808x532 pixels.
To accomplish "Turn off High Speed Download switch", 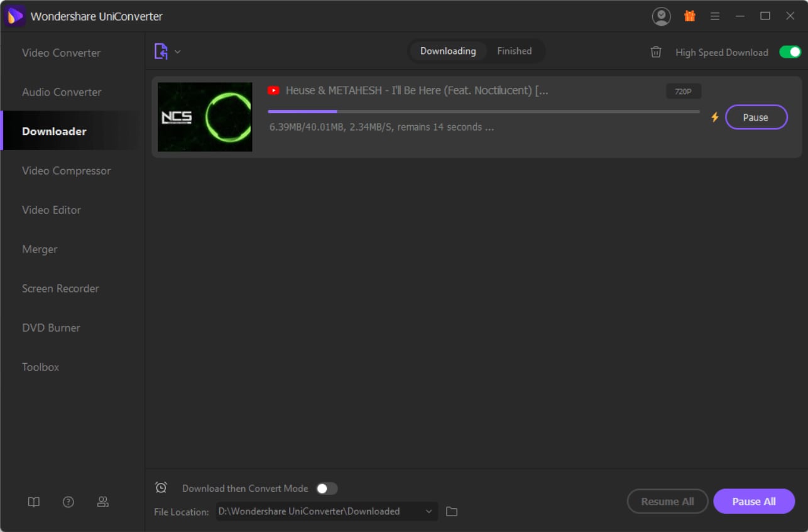I will click(x=790, y=52).
